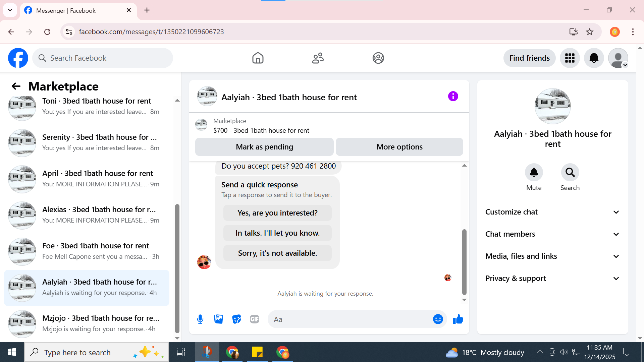Click the sender avatar beside quick responses

pos(204,262)
